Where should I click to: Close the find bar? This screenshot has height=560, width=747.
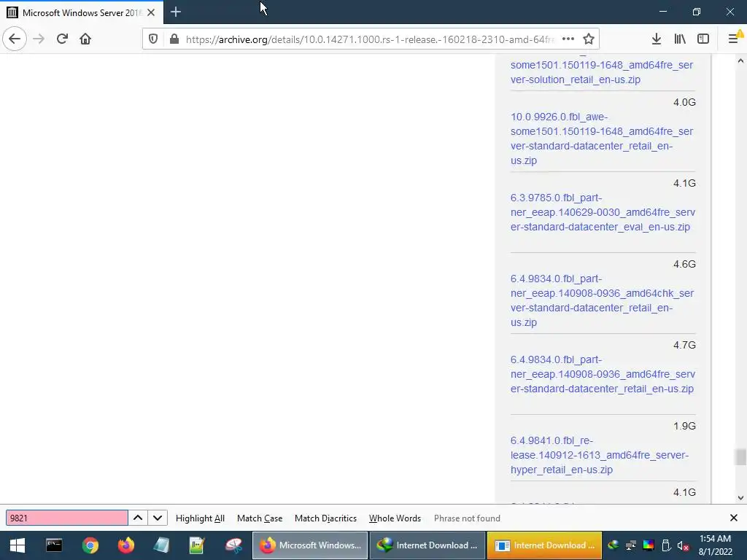[x=734, y=518]
